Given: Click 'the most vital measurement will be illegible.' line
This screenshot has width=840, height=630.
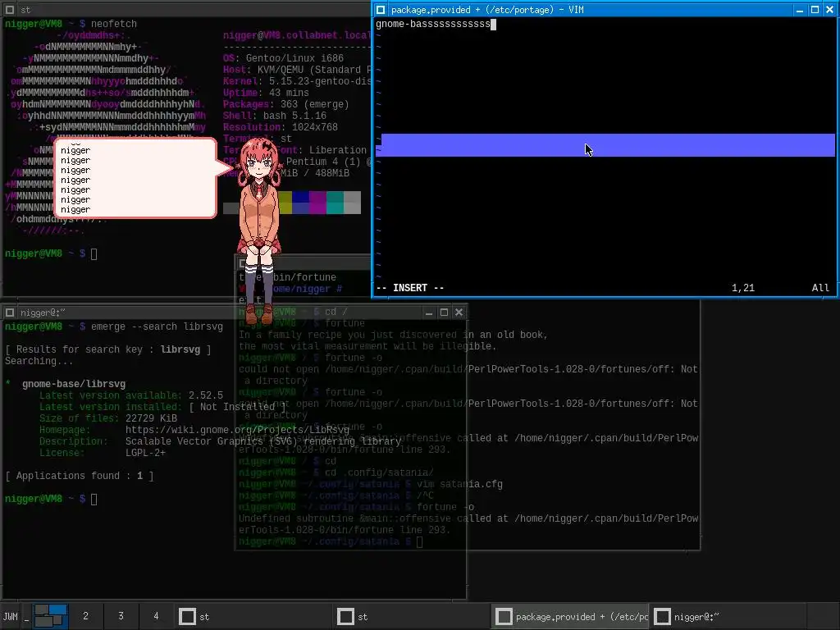Looking at the screenshot, I should 367,347.
